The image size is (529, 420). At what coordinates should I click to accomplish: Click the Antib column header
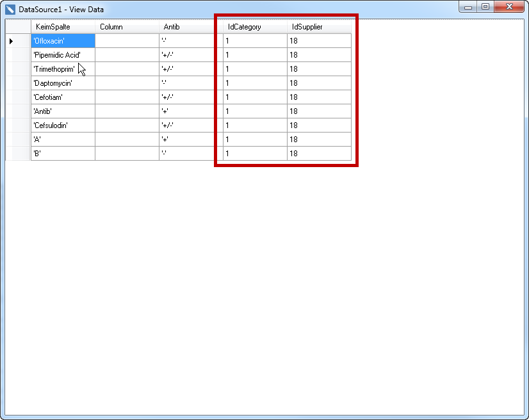[x=191, y=27]
